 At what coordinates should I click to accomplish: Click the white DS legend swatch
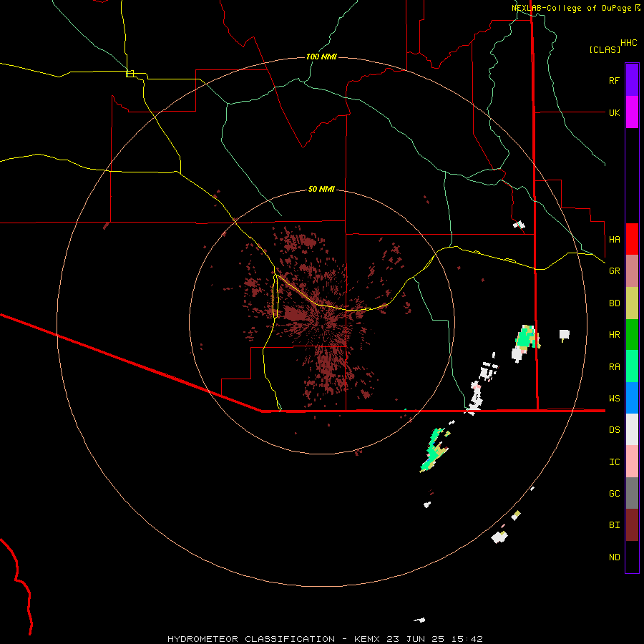[x=632, y=429]
